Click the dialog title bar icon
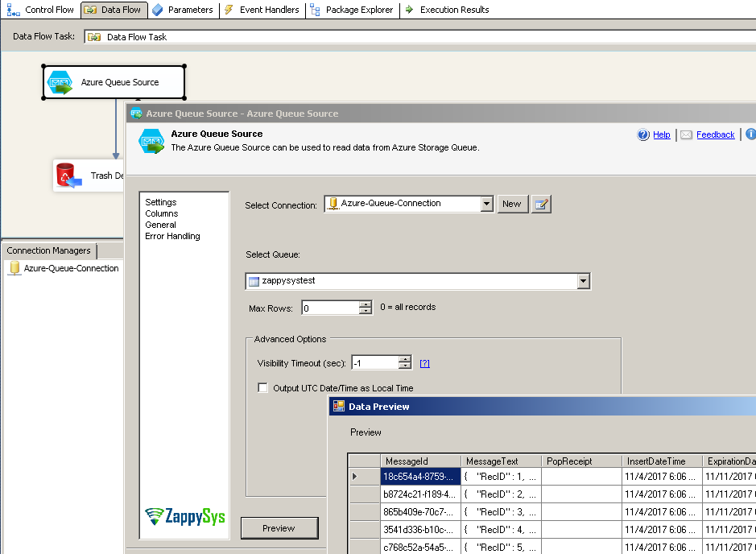756x554 pixels. [136, 114]
